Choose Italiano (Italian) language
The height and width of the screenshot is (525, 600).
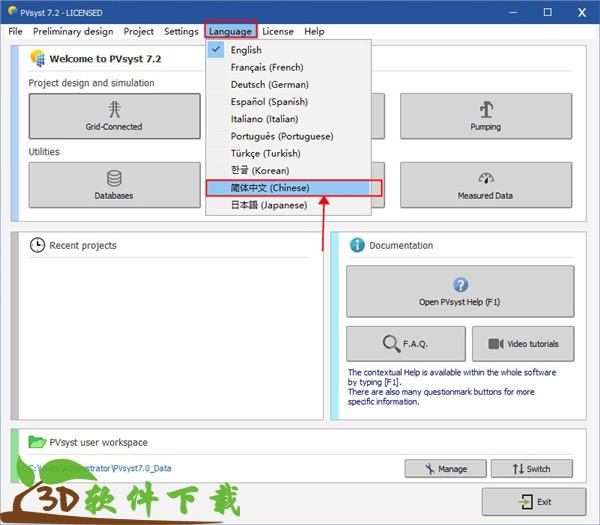click(289, 119)
